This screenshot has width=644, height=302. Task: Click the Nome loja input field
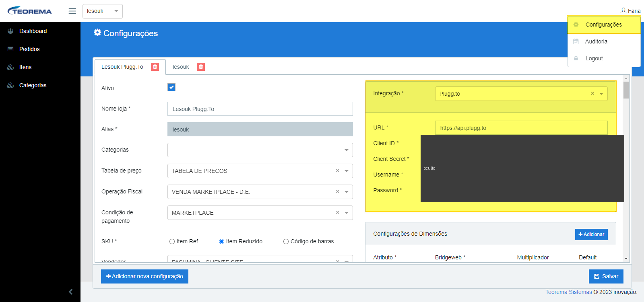(x=260, y=109)
